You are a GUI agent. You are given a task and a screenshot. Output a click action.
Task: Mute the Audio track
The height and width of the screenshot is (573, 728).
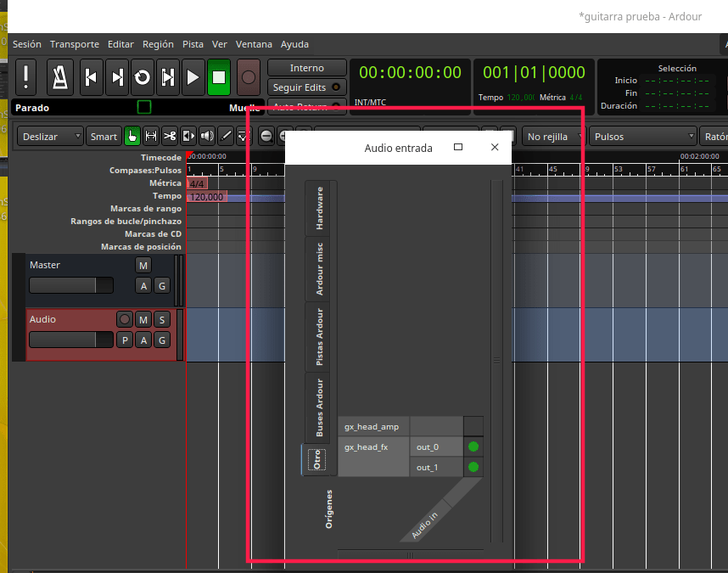(143, 319)
